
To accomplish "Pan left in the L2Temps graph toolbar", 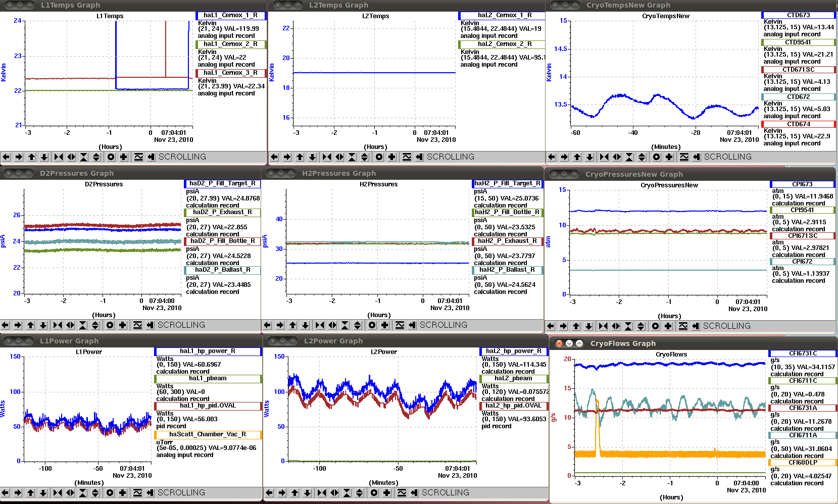I will 274,157.
